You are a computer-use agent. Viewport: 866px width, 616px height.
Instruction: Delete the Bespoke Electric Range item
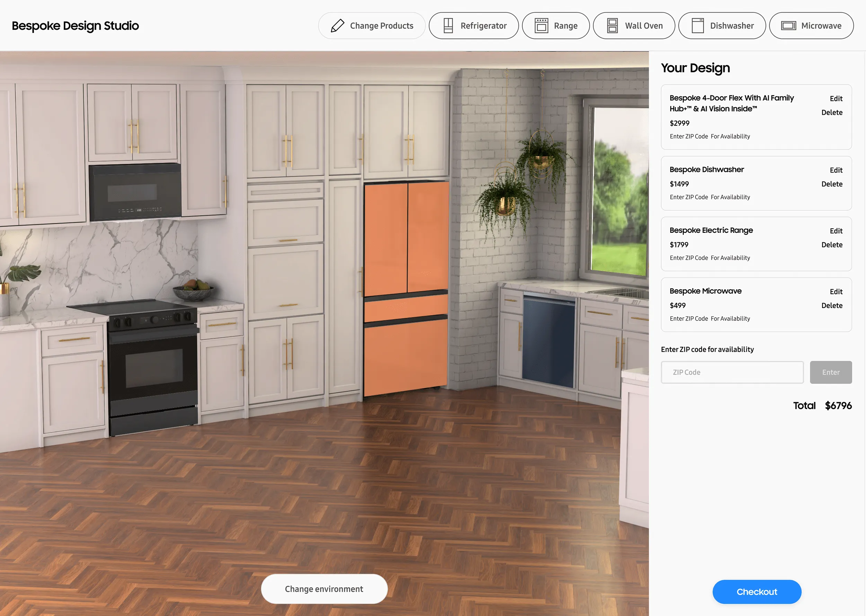tap(832, 245)
